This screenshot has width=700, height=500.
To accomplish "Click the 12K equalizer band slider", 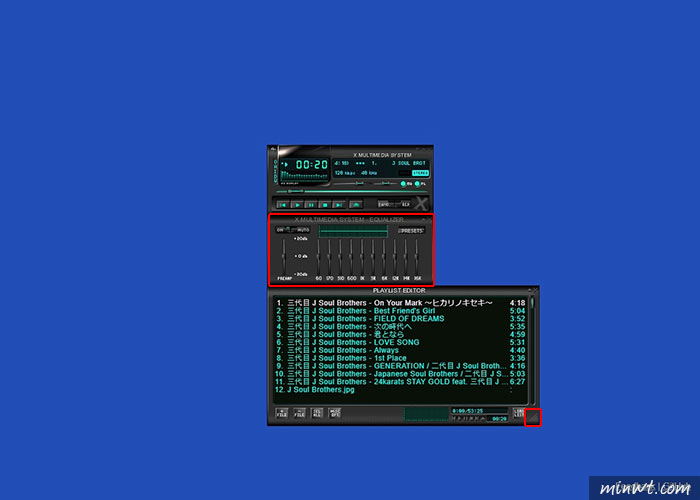I will (x=395, y=257).
